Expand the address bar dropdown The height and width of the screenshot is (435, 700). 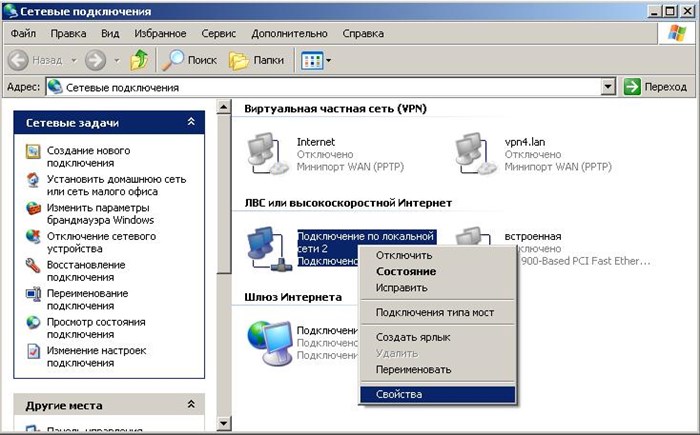[x=608, y=87]
